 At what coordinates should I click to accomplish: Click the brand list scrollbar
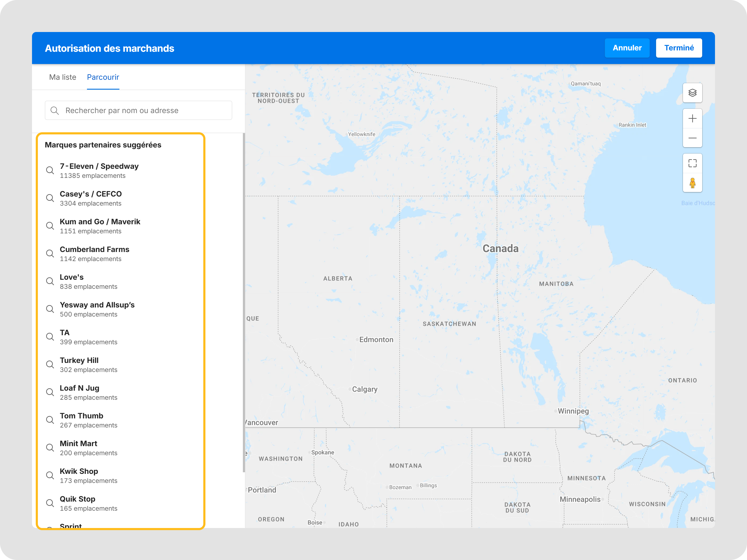point(244,303)
